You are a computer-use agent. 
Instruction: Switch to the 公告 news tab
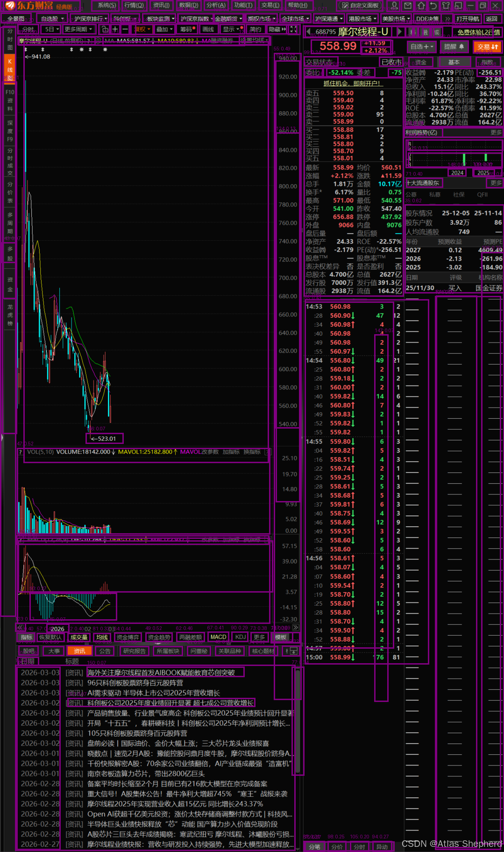pyautogui.click(x=105, y=651)
